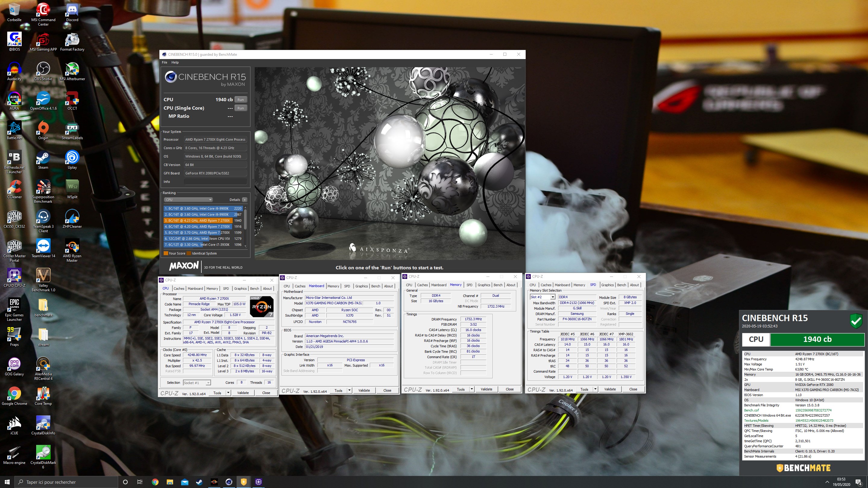Open Cinebench File menu
The height and width of the screenshot is (488, 868).
165,62
